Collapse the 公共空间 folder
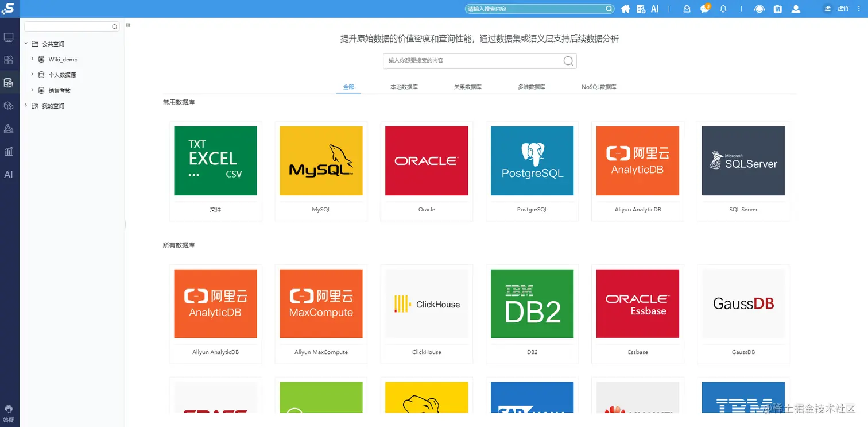868x427 pixels. 25,43
